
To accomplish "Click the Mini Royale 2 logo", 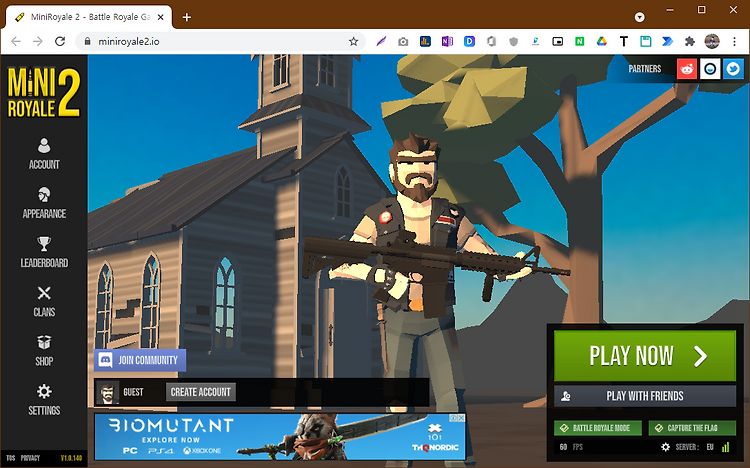I will pos(44,92).
